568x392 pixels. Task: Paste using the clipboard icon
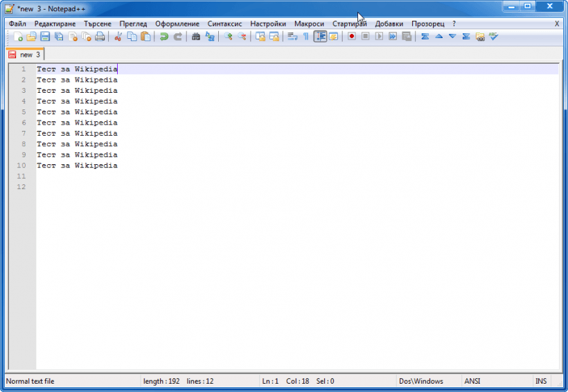145,36
